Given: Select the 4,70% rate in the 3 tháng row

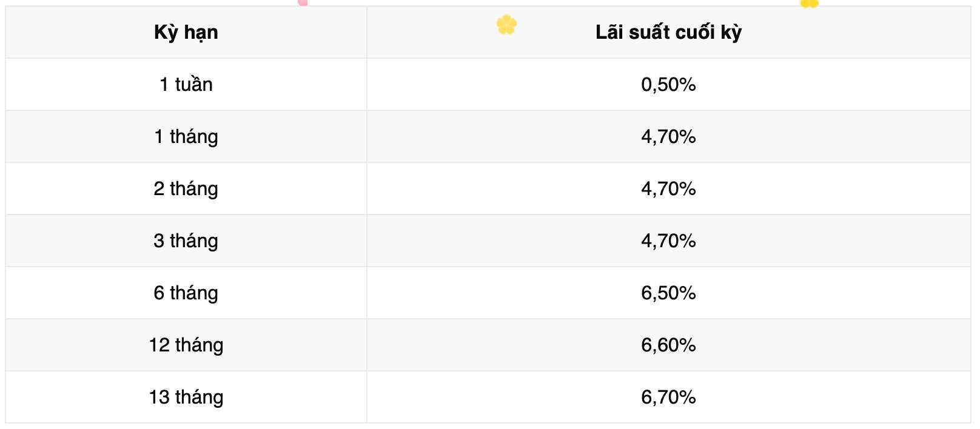Looking at the screenshot, I should point(668,241).
